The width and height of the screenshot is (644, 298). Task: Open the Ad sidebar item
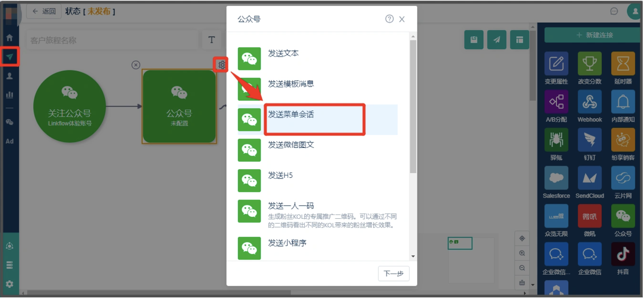point(10,141)
